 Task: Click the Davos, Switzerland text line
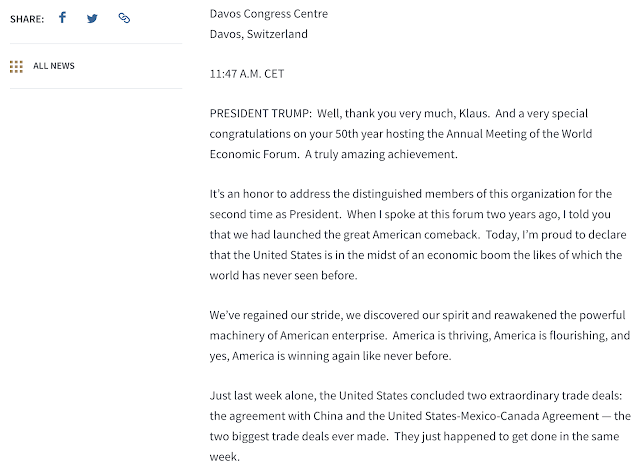[x=258, y=34]
